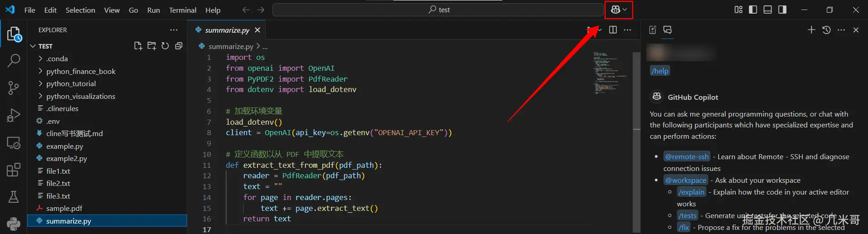Image resolution: width=868 pixels, height=234 pixels.
Task: Start a new chat with plus icon
Action: [x=811, y=30]
